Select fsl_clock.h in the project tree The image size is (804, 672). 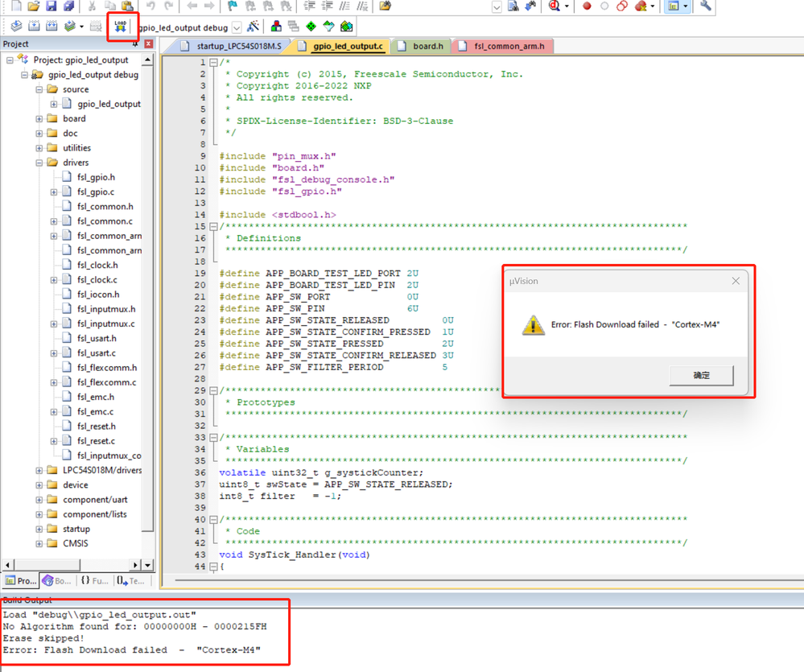(x=97, y=265)
